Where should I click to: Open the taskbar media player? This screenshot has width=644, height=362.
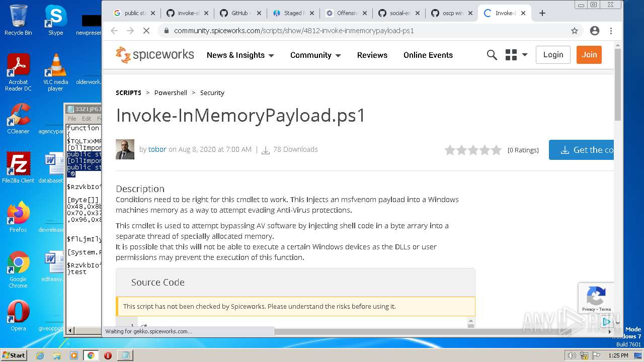74,355
